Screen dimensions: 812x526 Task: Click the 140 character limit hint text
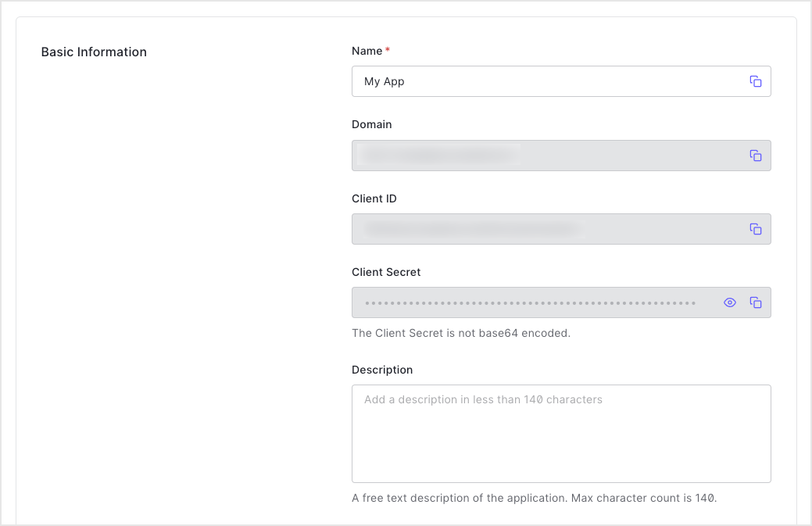pos(534,497)
